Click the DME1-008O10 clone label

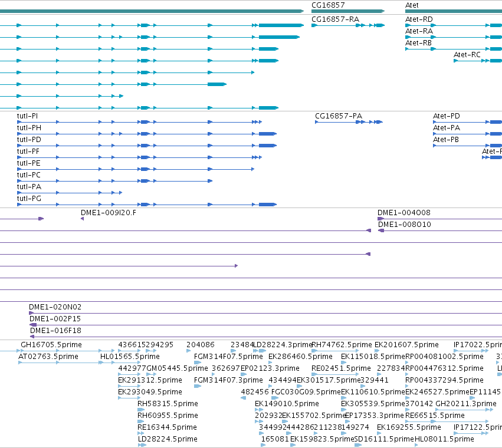pyautogui.click(x=404, y=225)
